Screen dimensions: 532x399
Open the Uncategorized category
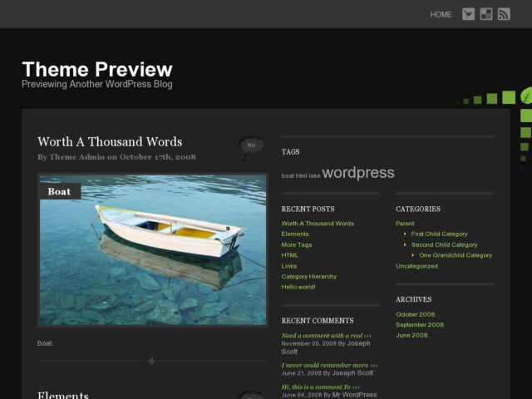pyautogui.click(x=416, y=266)
